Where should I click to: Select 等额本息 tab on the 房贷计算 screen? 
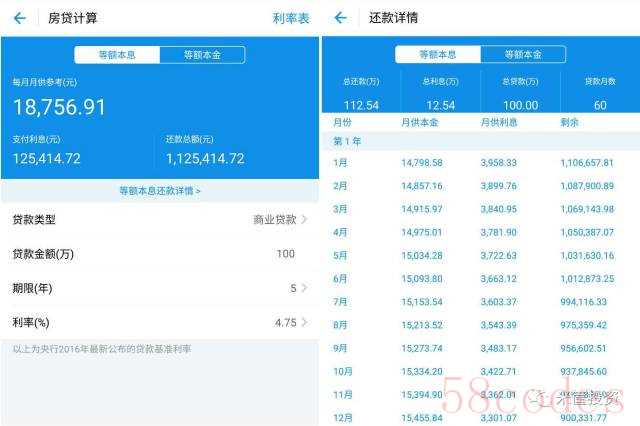pyautogui.click(x=117, y=55)
